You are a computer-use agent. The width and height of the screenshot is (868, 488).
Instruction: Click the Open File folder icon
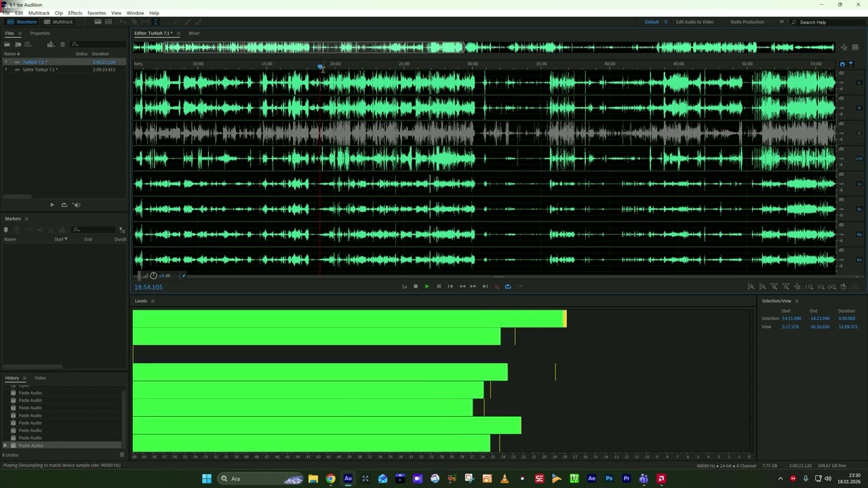click(7, 45)
